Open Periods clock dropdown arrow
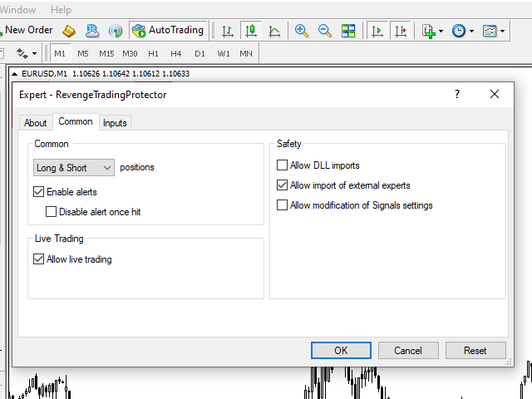This screenshot has width=532, height=399. pyautogui.click(x=471, y=32)
